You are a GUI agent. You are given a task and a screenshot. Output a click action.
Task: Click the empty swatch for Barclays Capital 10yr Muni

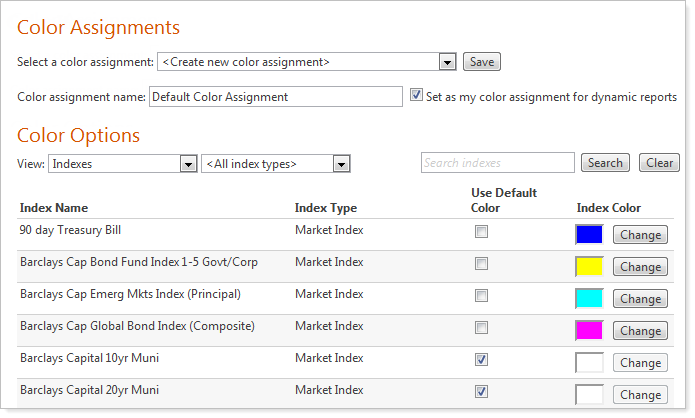click(590, 362)
